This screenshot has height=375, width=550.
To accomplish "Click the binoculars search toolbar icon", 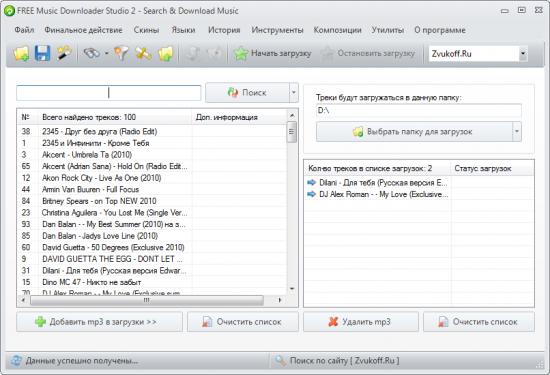I will click(92, 53).
